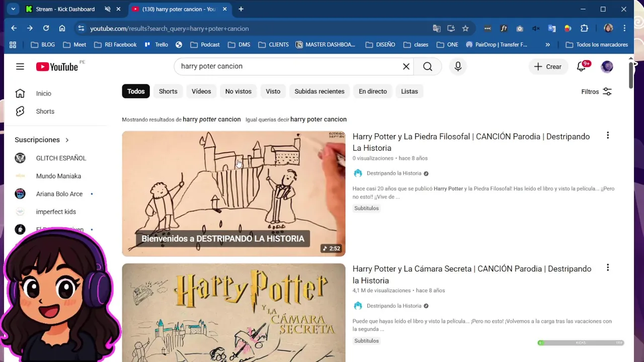Open the Filtros filter options
Viewport: 644px width, 362px height.
coord(597,92)
